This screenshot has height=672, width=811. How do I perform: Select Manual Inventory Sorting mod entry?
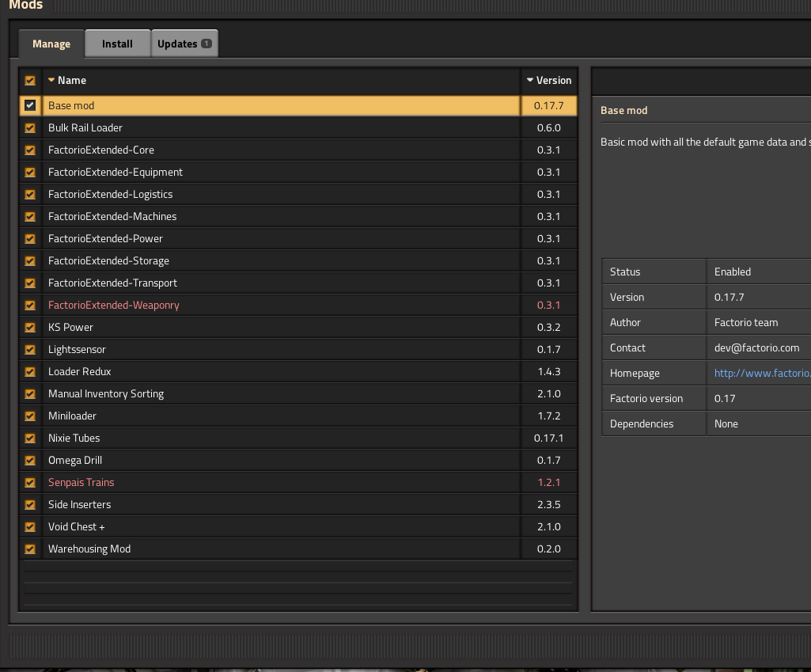coord(106,394)
